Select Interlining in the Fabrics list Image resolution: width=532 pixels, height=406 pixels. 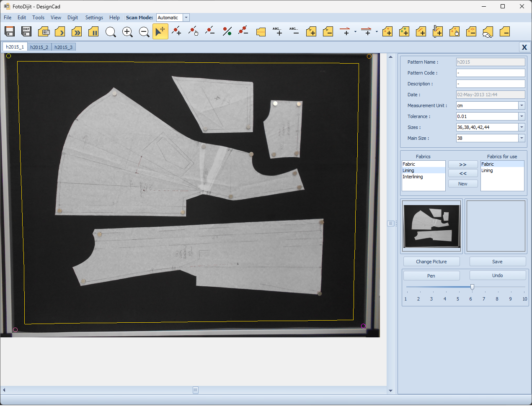coord(413,177)
